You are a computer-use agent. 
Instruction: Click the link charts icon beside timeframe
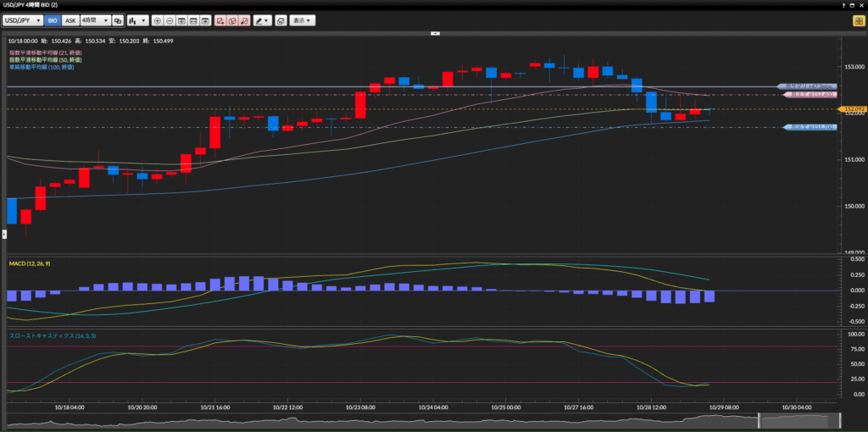tap(118, 19)
